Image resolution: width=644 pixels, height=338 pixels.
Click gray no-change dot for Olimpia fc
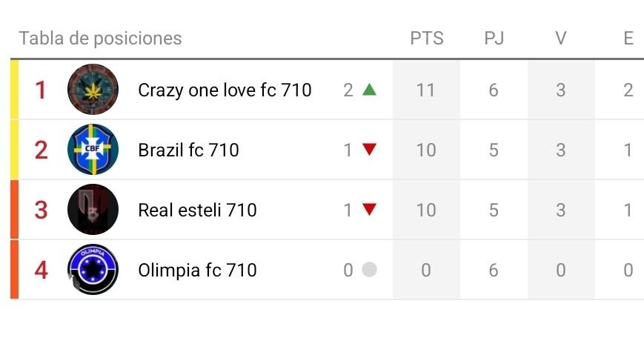pyautogui.click(x=369, y=270)
